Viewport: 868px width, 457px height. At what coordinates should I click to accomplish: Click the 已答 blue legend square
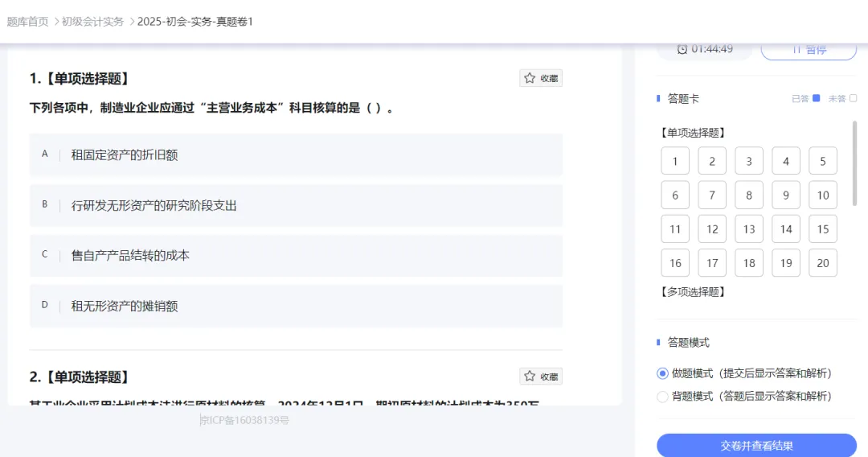[816, 98]
